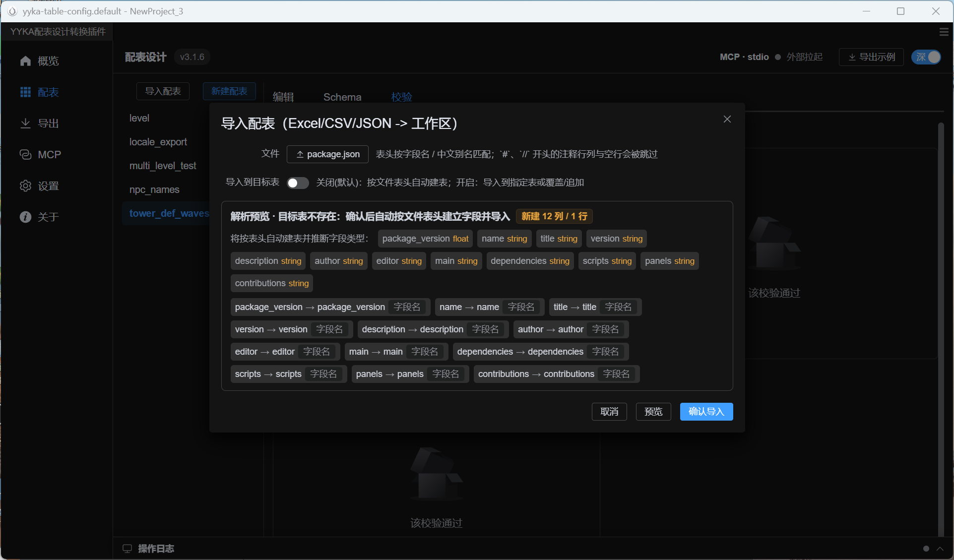This screenshot has height=560, width=954.
Task: Click the package_version float type chip
Action: click(425, 239)
